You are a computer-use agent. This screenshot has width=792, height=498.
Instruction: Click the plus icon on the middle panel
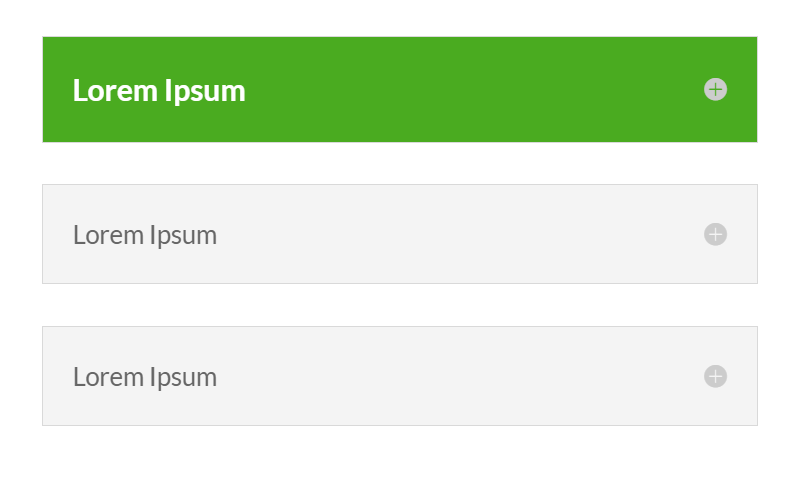(715, 234)
